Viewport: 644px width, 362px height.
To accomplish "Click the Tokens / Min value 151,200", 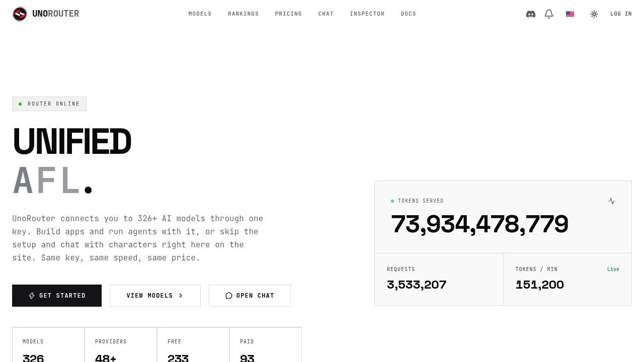I will [x=540, y=285].
